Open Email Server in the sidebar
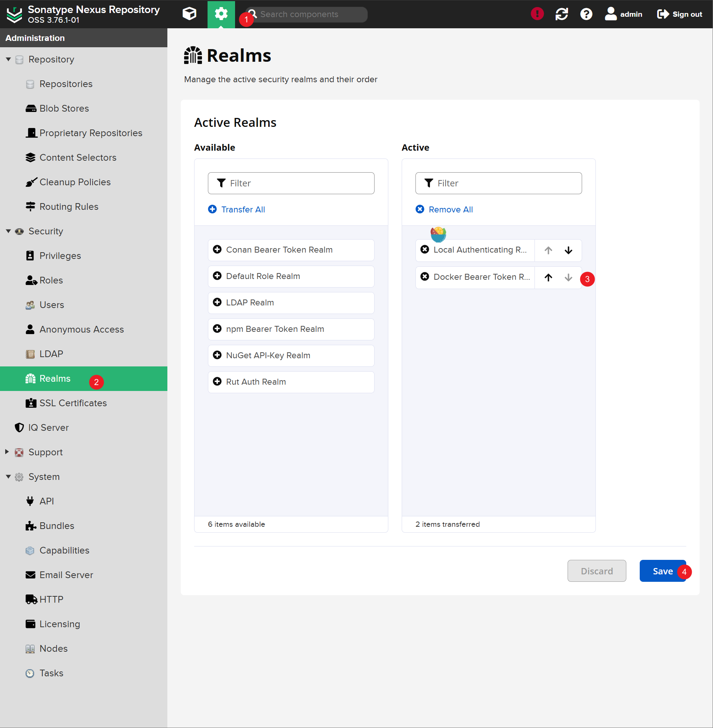Viewport: 713px width, 728px height. point(84,574)
